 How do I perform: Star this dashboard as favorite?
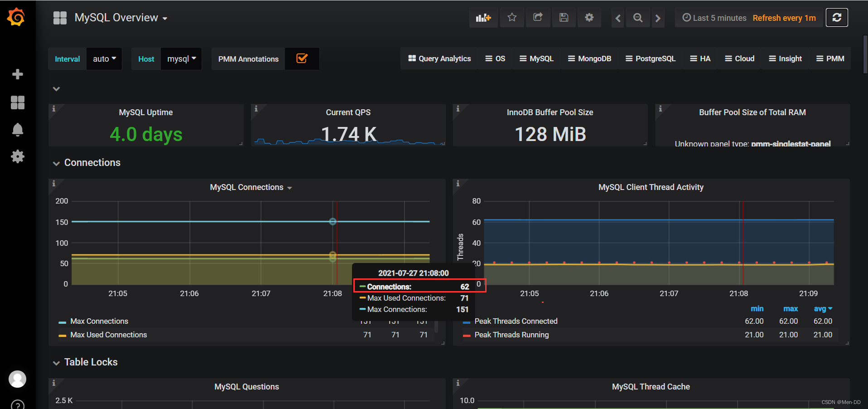(512, 18)
